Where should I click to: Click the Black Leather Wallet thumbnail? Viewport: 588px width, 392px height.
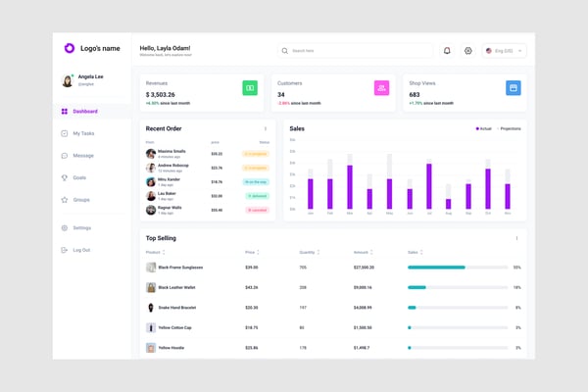(151, 287)
